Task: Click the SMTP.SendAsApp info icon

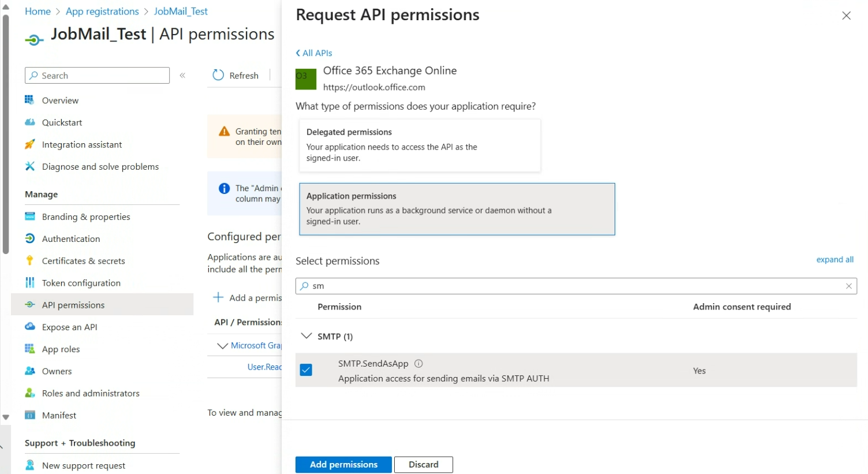Action: [x=419, y=364]
